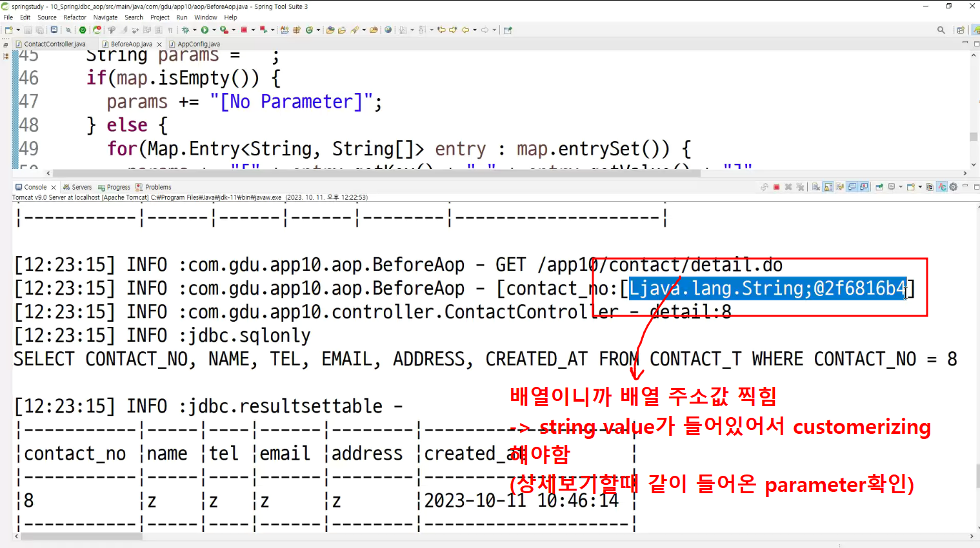Open the Open Console dropdown arrow
Viewport: 980px width, 548px height.
[x=920, y=187]
